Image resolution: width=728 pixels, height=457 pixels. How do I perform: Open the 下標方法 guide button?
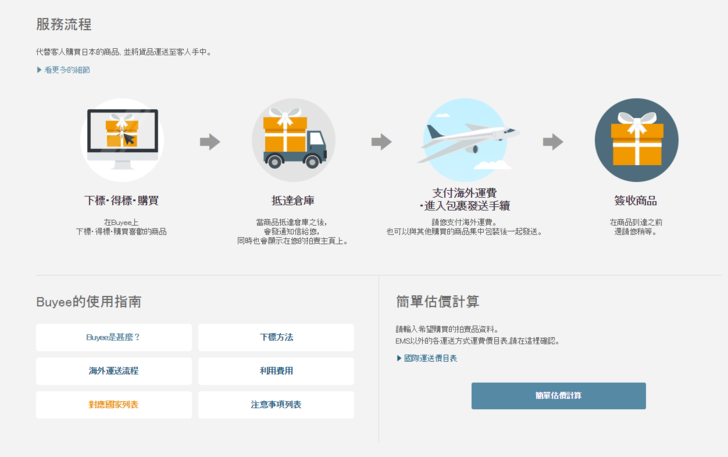(276, 337)
